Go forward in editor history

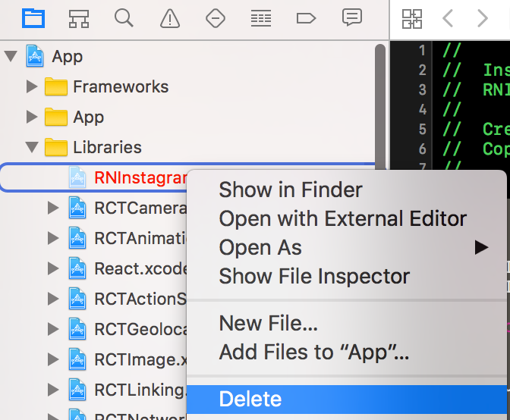coord(482,18)
